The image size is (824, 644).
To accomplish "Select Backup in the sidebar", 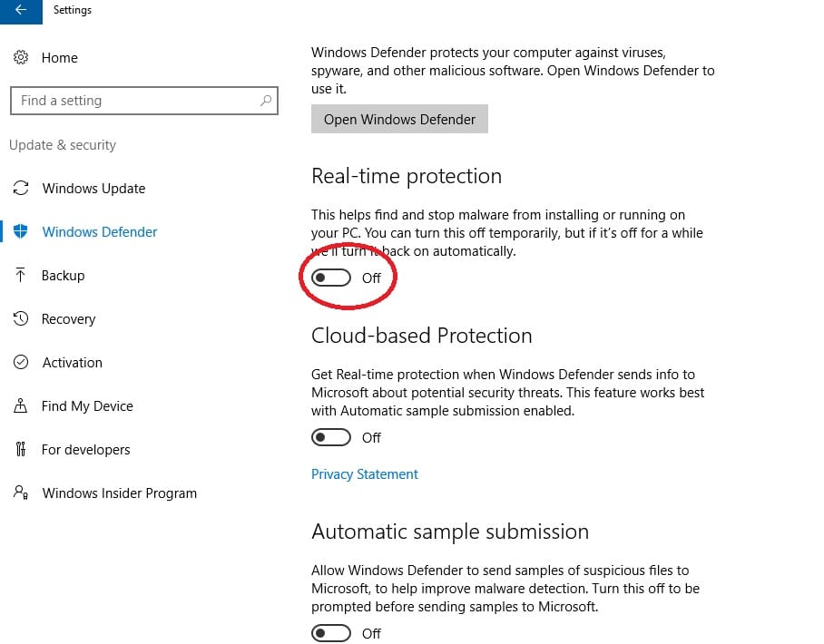I will coord(64,276).
